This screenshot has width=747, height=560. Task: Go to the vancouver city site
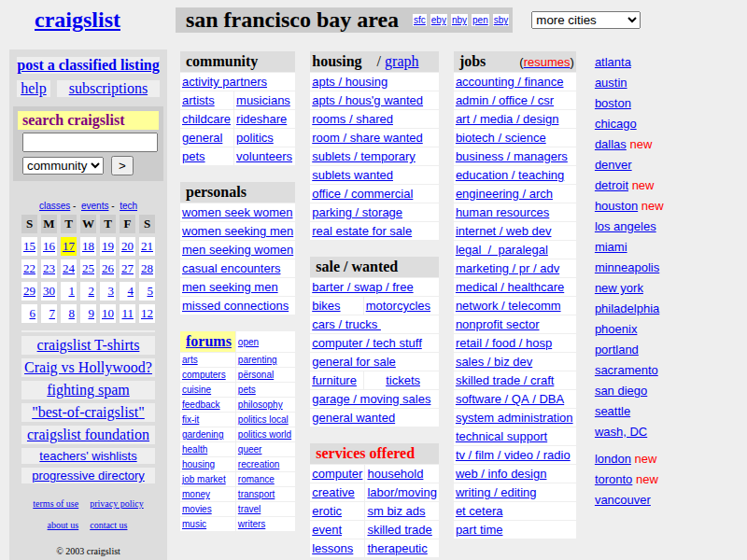pos(622,500)
